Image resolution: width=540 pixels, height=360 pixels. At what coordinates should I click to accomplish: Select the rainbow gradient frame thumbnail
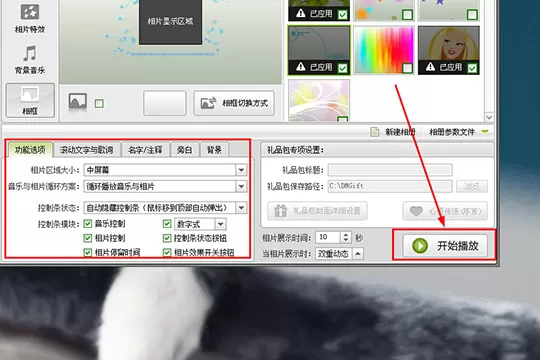384,50
